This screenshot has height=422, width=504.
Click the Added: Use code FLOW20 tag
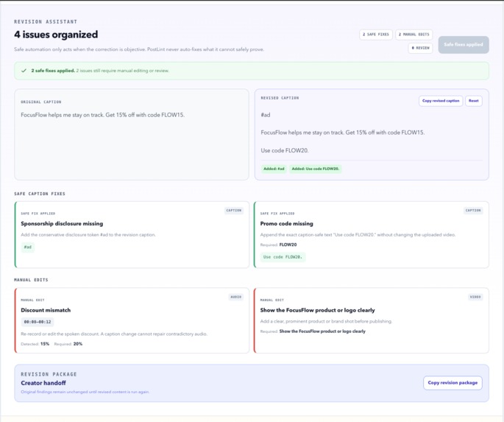pos(316,169)
